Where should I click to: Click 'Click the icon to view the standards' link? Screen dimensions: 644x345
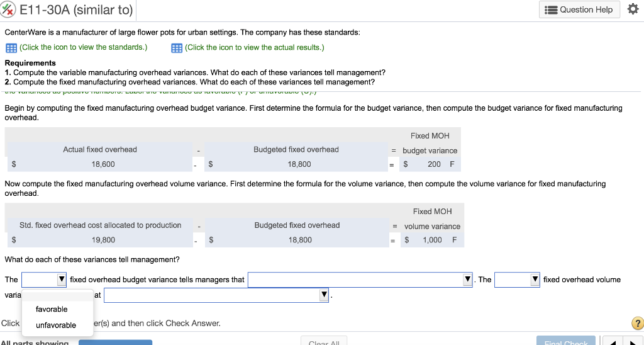click(x=84, y=47)
